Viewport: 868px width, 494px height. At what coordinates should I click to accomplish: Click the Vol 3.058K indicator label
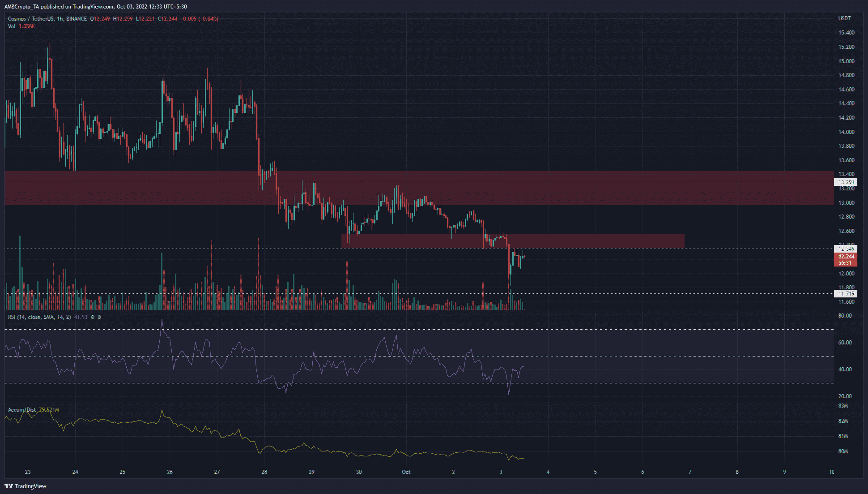tap(21, 26)
